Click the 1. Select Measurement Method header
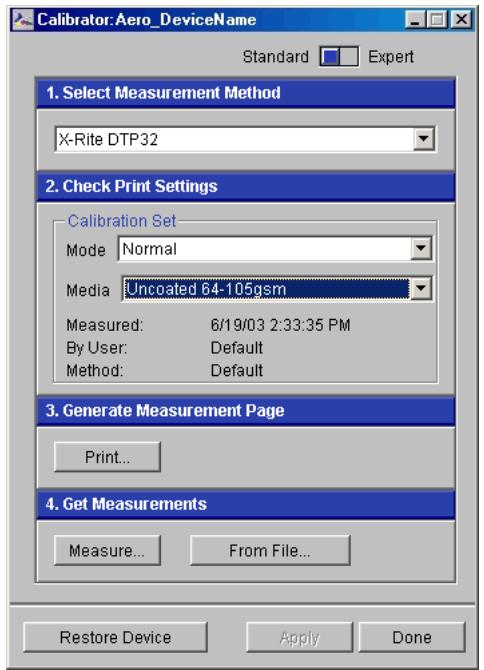 pos(246,93)
